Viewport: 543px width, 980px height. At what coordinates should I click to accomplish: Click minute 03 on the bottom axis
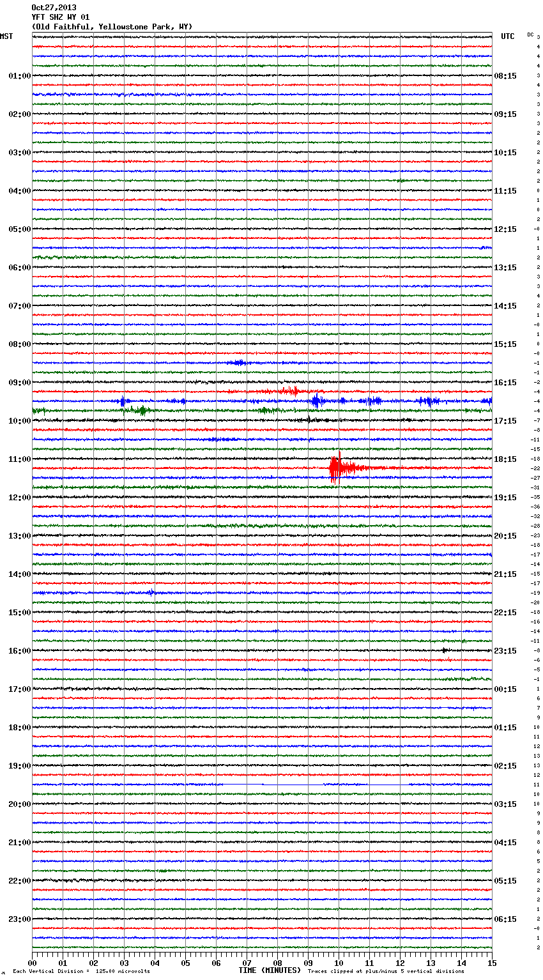click(x=124, y=963)
